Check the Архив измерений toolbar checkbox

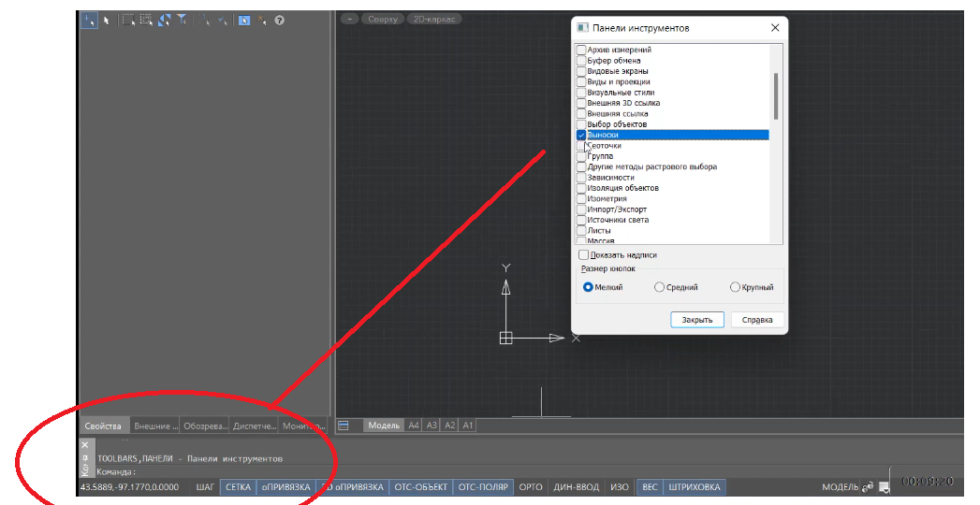pyautogui.click(x=581, y=50)
